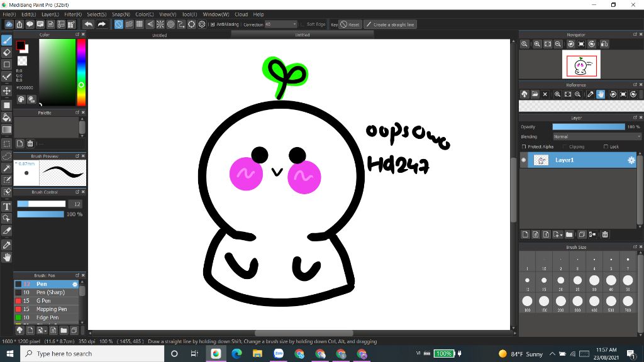The image size is (644, 362).
Task: Hide Layer1 using its visibility dot
Action: pyautogui.click(x=524, y=160)
